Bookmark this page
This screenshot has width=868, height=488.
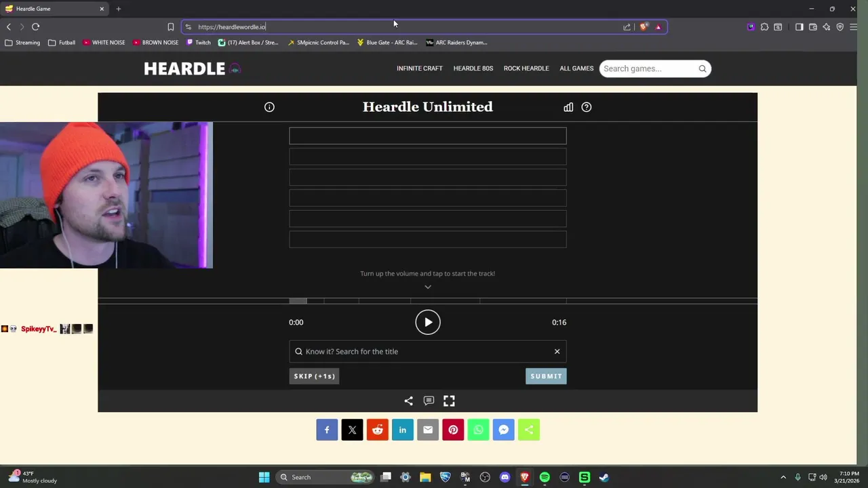171,27
